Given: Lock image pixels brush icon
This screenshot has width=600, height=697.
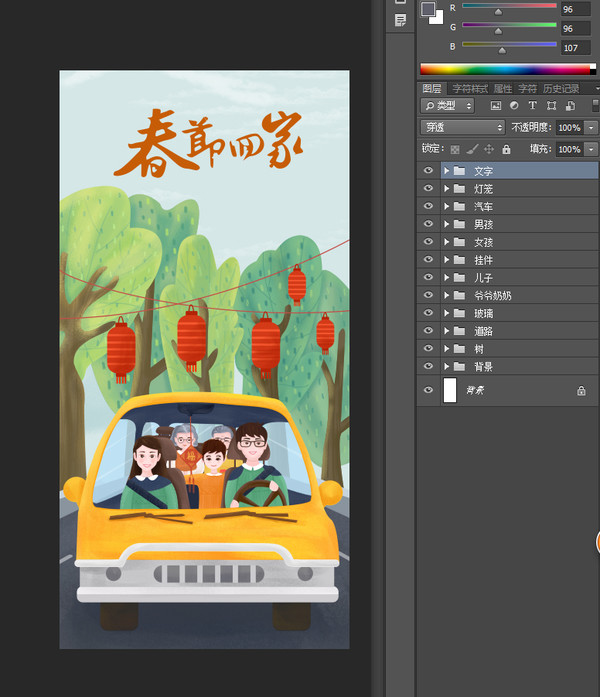Looking at the screenshot, I should (472, 149).
